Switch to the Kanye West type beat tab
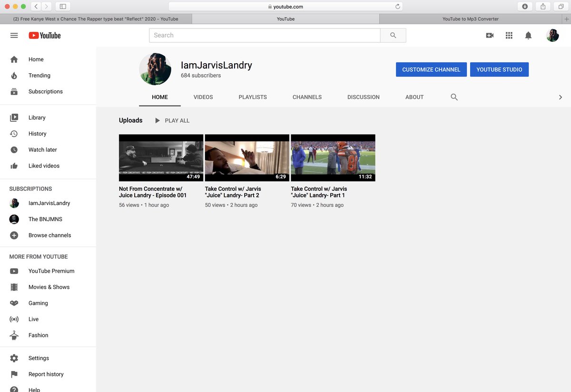The image size is (571, 392). [x=96, y=19]
